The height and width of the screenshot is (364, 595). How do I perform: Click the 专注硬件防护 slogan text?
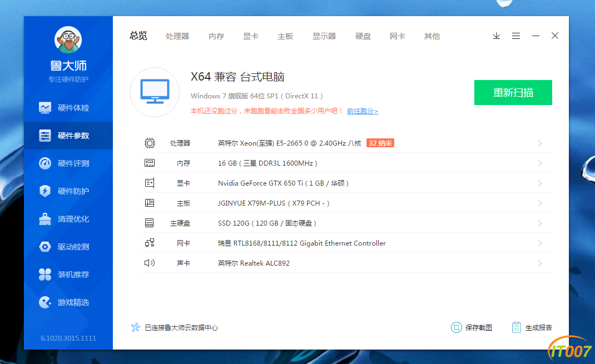pos(68,79)
